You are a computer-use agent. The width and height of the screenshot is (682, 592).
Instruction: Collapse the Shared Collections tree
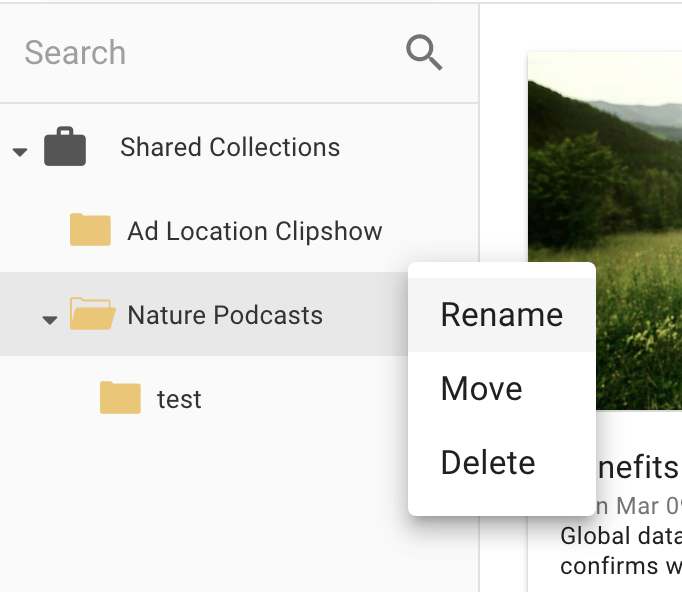pyautogui.click(x=20, y=151)
